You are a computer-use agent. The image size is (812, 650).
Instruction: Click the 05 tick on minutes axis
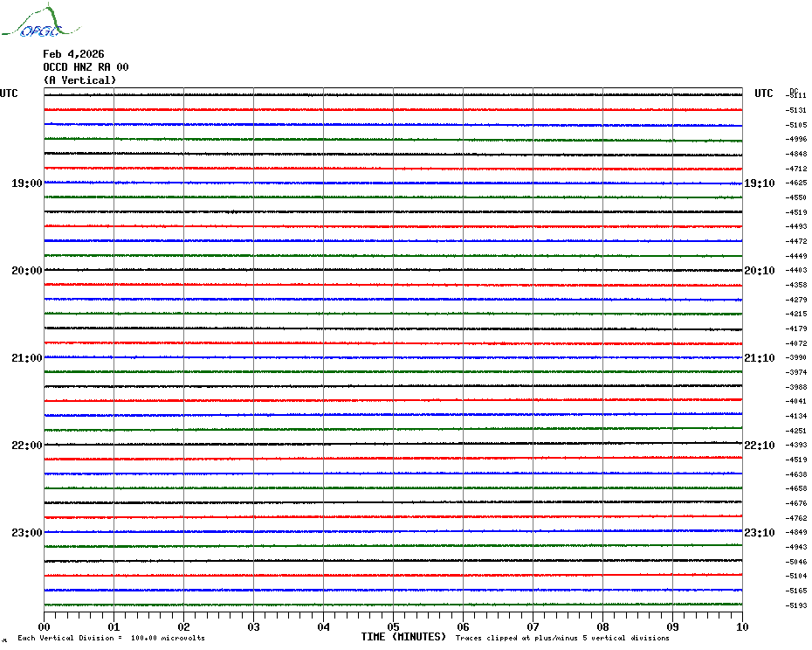(x=393, y=626)
